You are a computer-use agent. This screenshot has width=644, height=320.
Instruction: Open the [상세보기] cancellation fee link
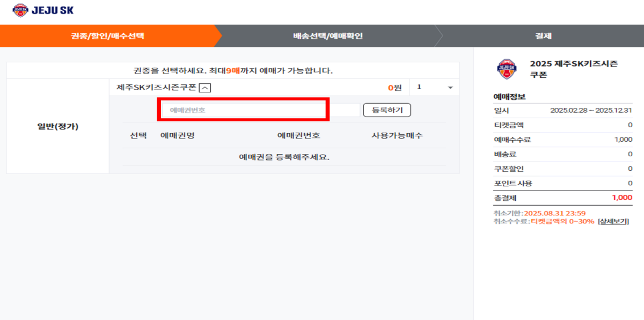pyautogui.click(x=613, y=221)
